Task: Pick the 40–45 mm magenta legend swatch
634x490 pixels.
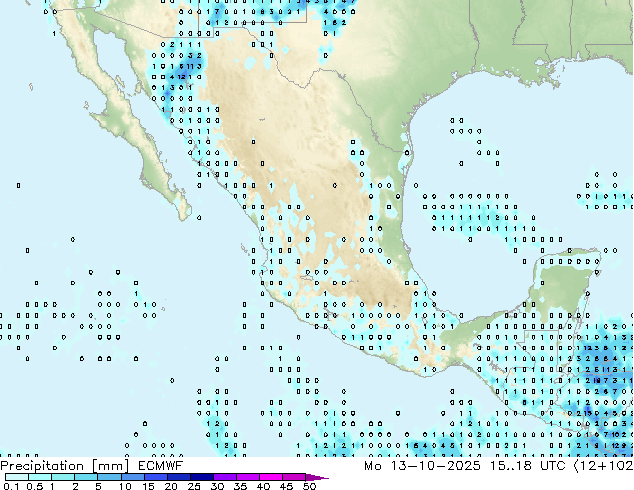Action: [x=271, y=477]
